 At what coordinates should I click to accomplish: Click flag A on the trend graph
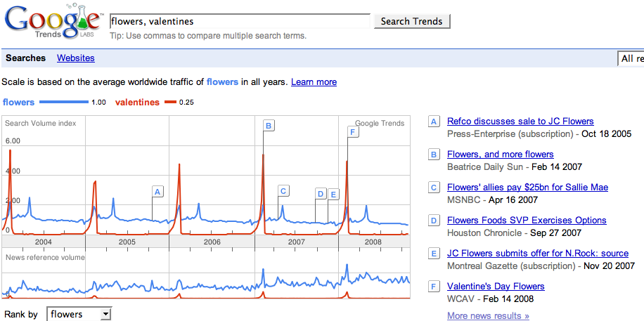[157, 191]
